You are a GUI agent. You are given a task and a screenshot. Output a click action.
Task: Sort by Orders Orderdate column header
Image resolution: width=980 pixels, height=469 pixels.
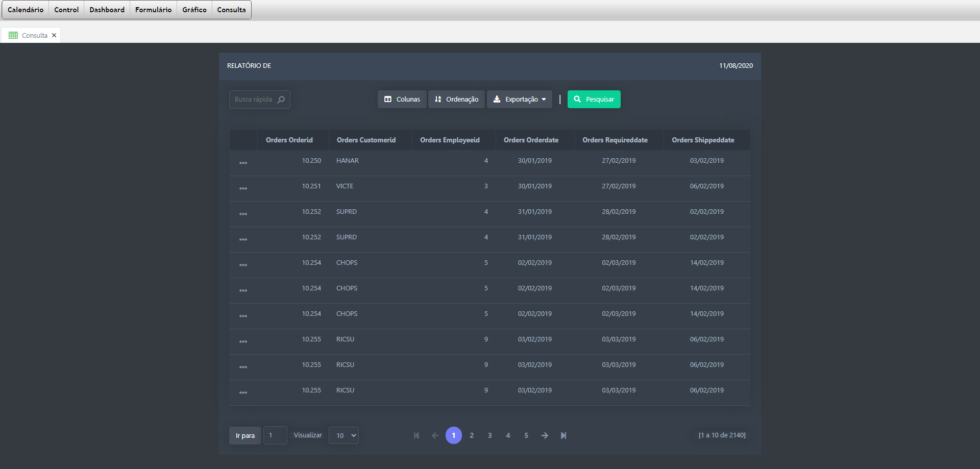(531, 140)
